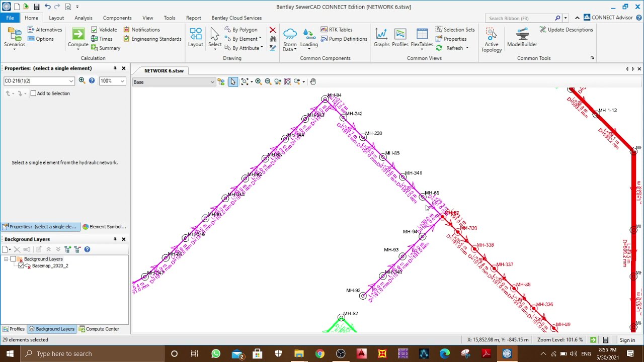Screen dimensions: 644x362
Task: Click Zoom In on drawing toolbar
Action: click(x=258, y=81)
